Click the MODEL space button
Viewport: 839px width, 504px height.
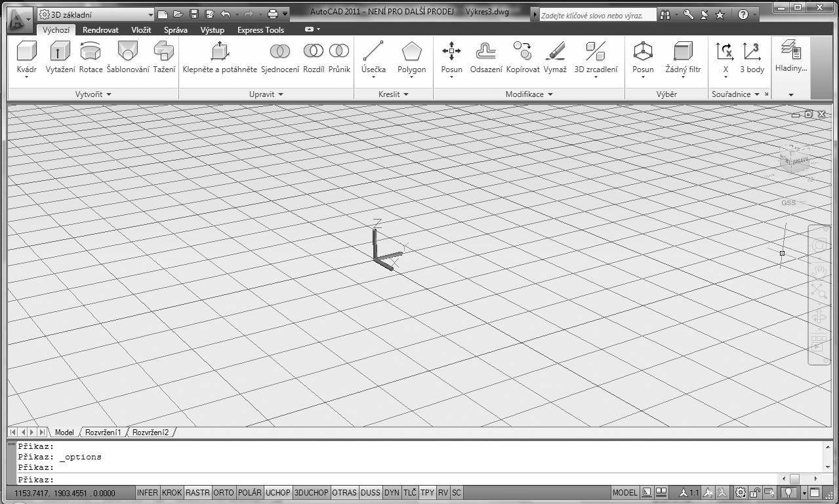coord(624,493)
